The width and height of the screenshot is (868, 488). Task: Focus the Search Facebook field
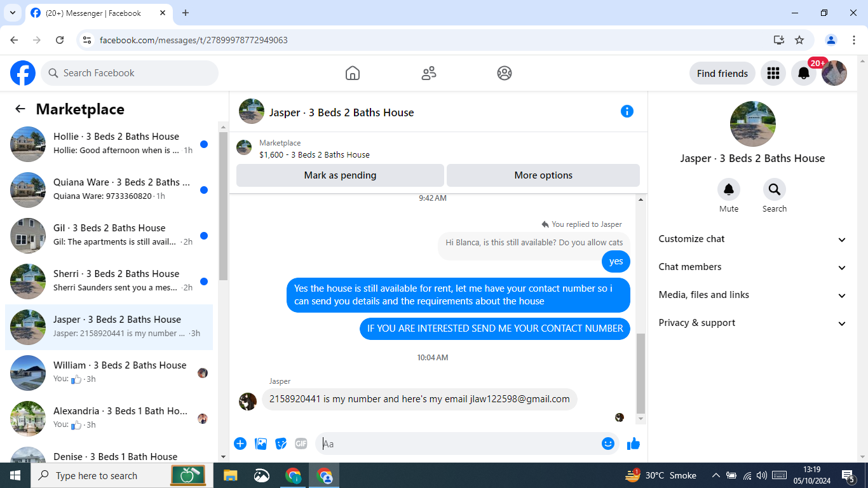[x=130, y=73]
